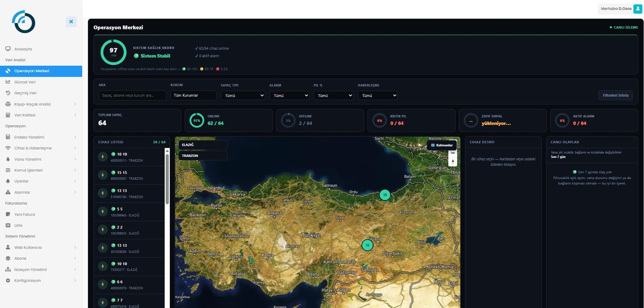Image resolution: width=644 pixels, height=308 pixels.
Task: Click the Uyarılar bell icon
Action: pos(8,181)
